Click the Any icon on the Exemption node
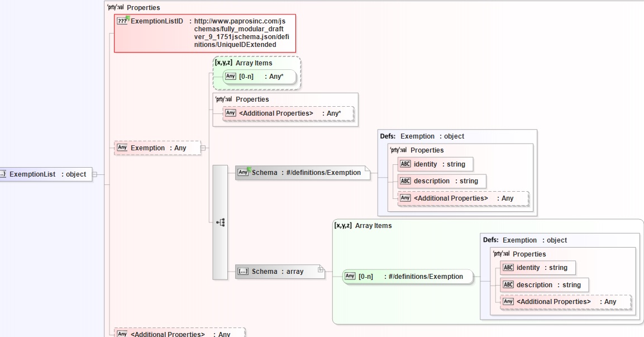Screen dimensions: 644x337 122,148
